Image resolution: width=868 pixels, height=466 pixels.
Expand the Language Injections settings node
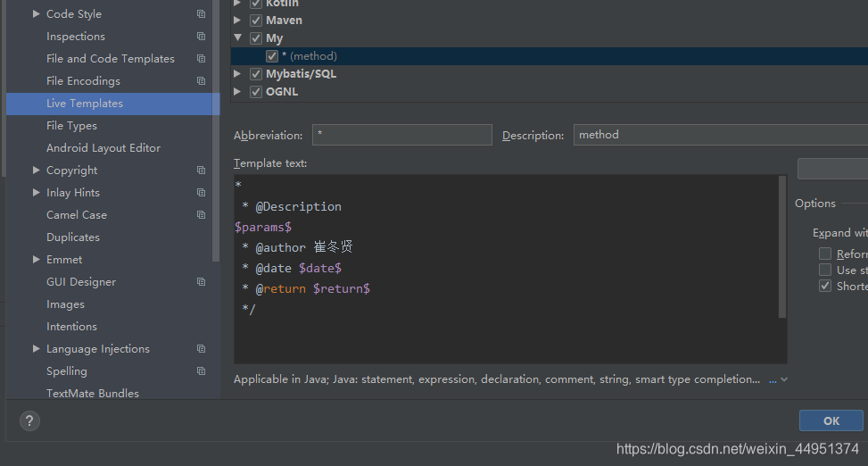(36, 348)
